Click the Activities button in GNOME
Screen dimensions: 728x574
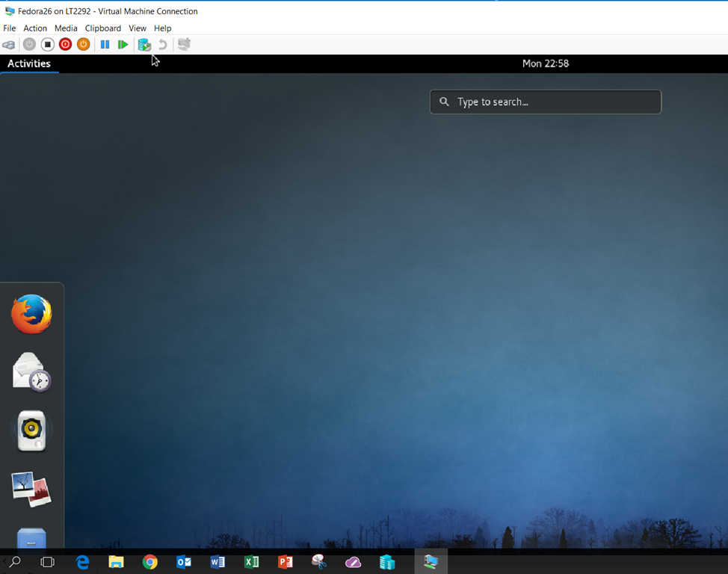(29, 64)
